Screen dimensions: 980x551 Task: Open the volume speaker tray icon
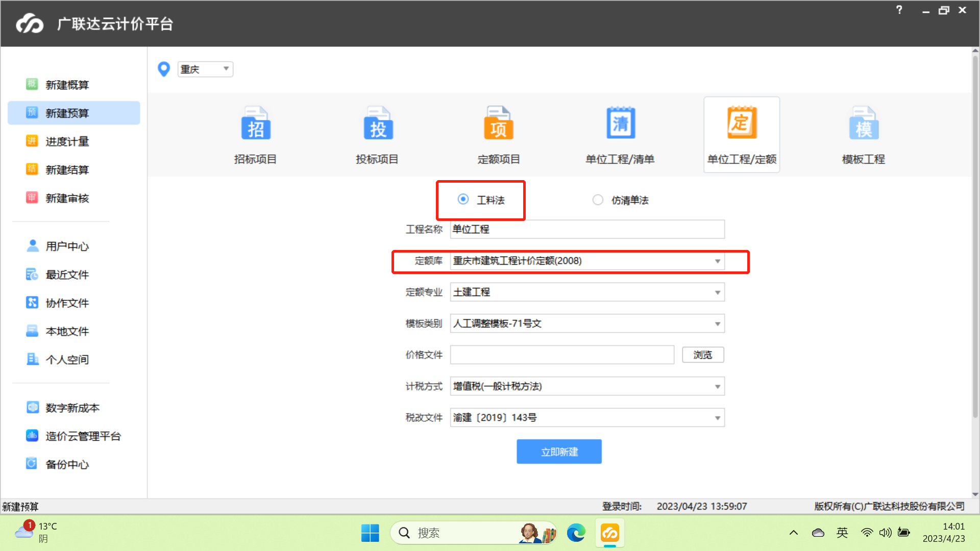pyautogui.click(x=885, y=533)
